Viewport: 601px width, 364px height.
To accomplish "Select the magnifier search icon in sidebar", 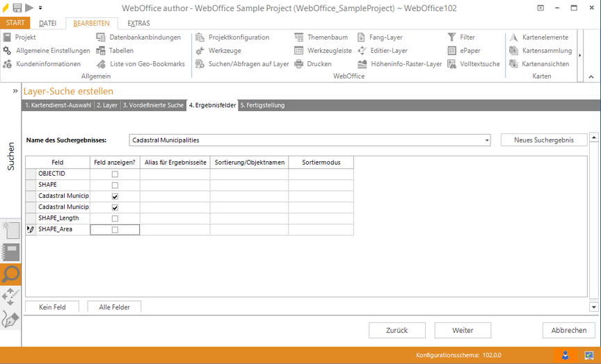I will tap(11, 274).
